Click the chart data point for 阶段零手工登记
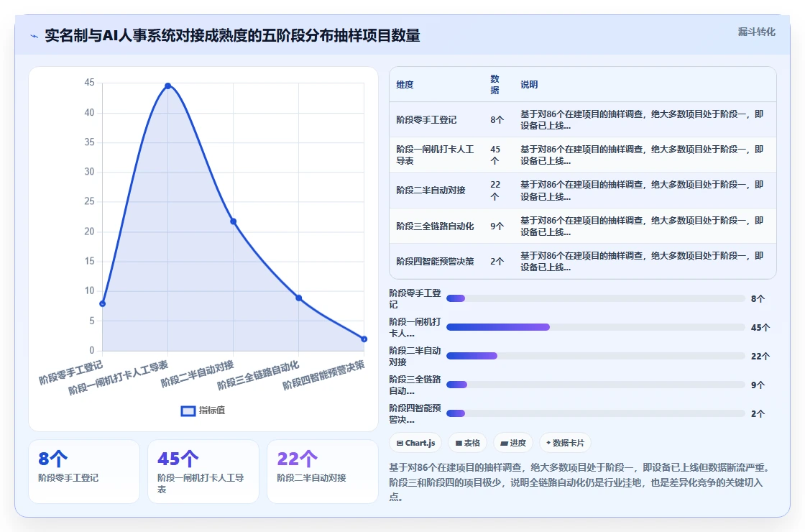The image size is (805, 532). [x=102, y=303]
